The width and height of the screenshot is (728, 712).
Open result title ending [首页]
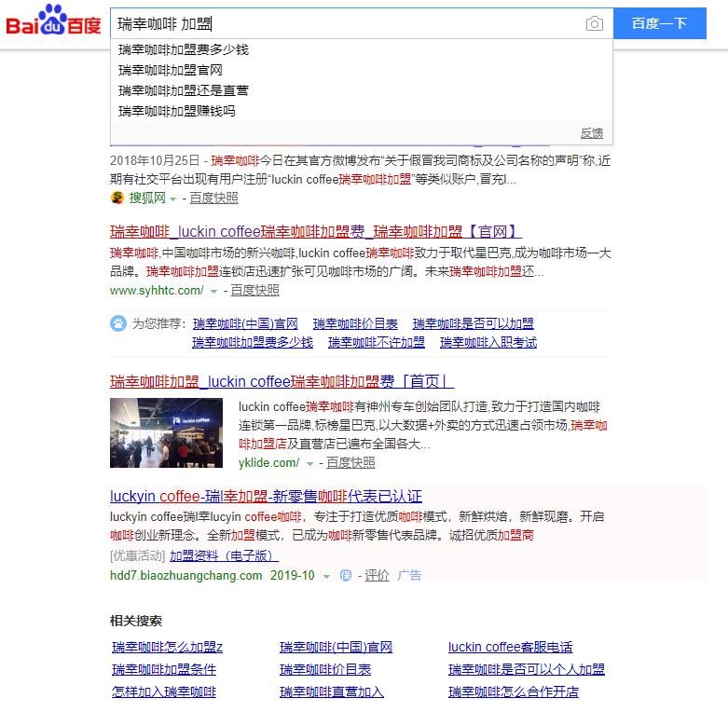[282, 381]
